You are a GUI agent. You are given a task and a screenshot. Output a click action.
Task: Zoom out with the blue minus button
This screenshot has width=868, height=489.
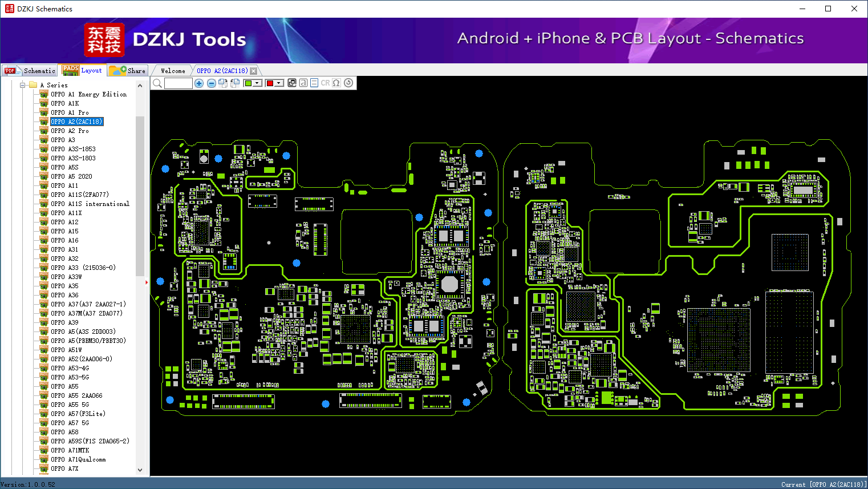tap(211, 83)
